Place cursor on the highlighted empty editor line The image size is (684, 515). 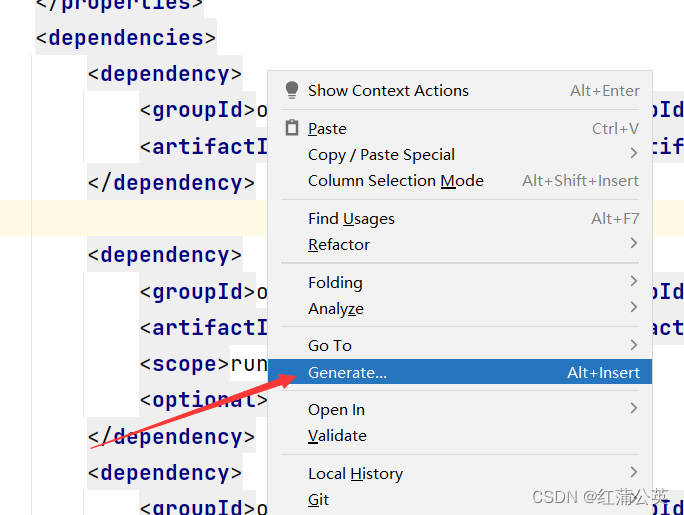(x=133, y=218)
